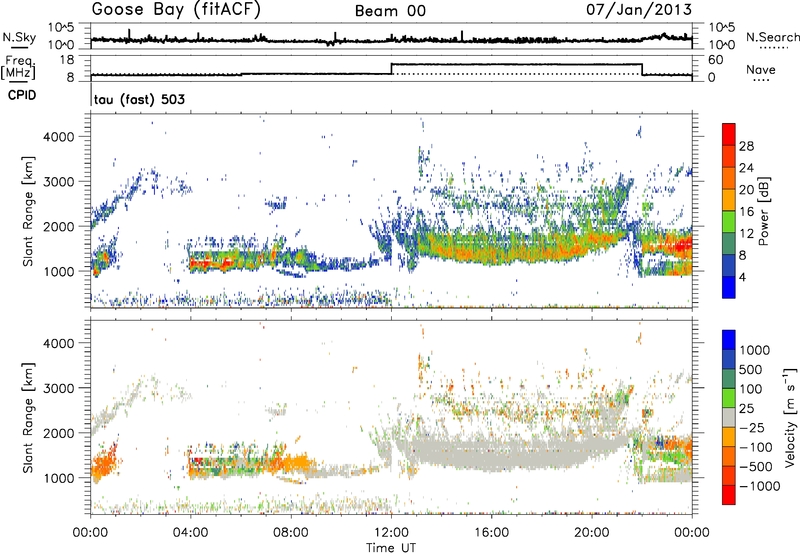Click the 'Goose Bay (fitACF)' title text
800x554 pixels.
[176, 10]
